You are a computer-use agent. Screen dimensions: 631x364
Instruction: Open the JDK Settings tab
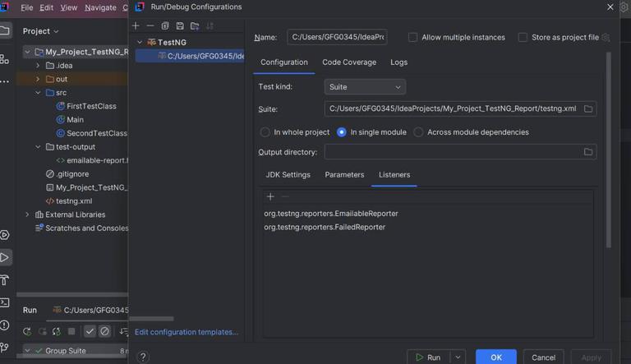click(x=288, y=175)
